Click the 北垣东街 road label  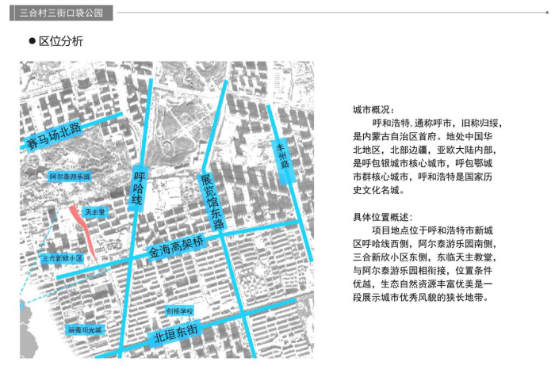click(x=177, y=336)
